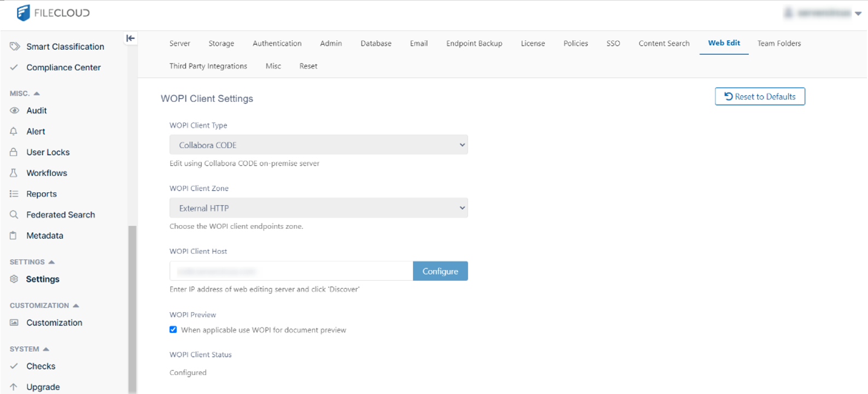
Task: Click the Configure button
Action: [440, 271]
